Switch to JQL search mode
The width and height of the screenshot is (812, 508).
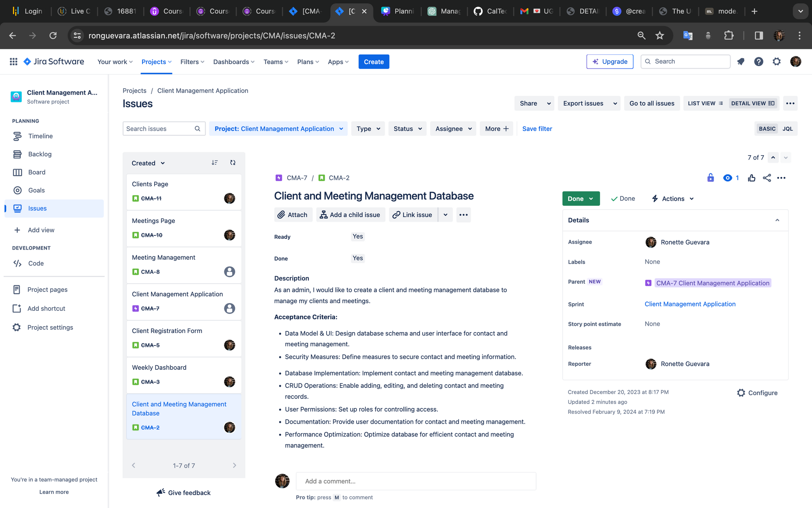[x=787, y=129]
